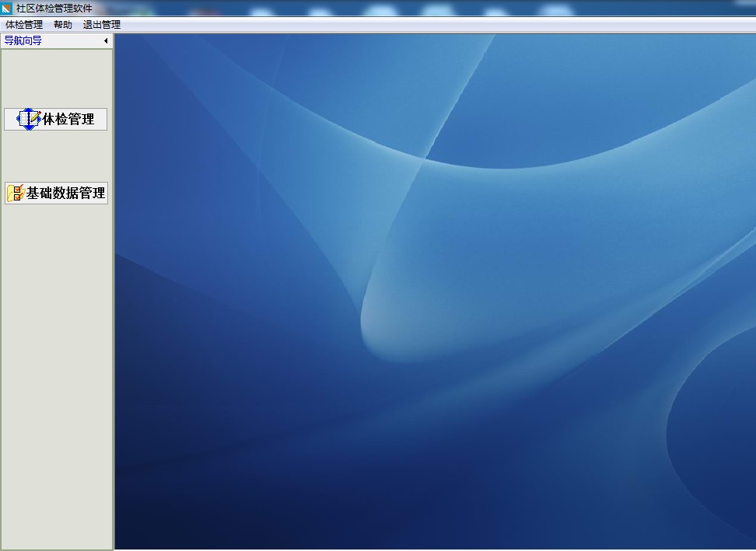
Task: Open the 帮助 menu
Action: [x=63, y=25]
